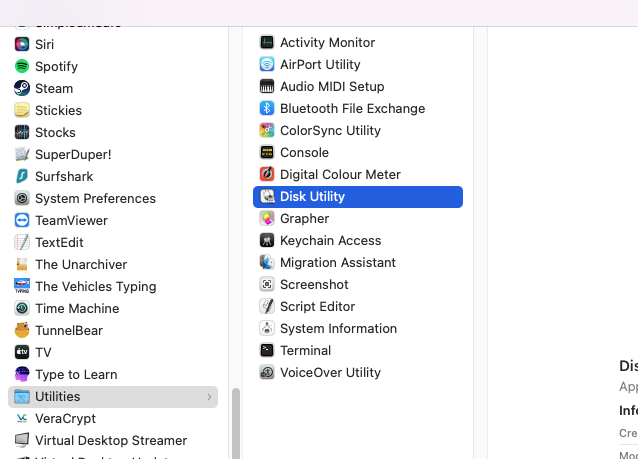Select the "TeamViewer" name text

click(71, 220)
